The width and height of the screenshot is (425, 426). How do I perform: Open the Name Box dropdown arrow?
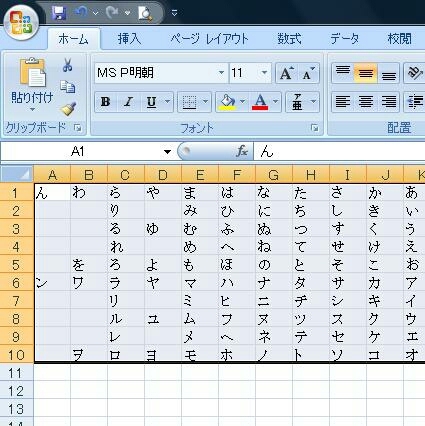pos(167,152)
